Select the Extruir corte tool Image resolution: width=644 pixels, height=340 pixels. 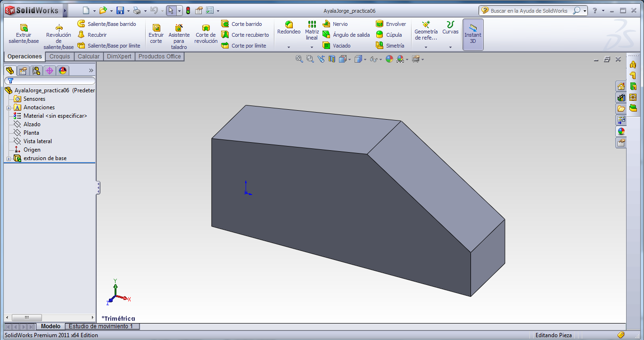pos(156,31)
